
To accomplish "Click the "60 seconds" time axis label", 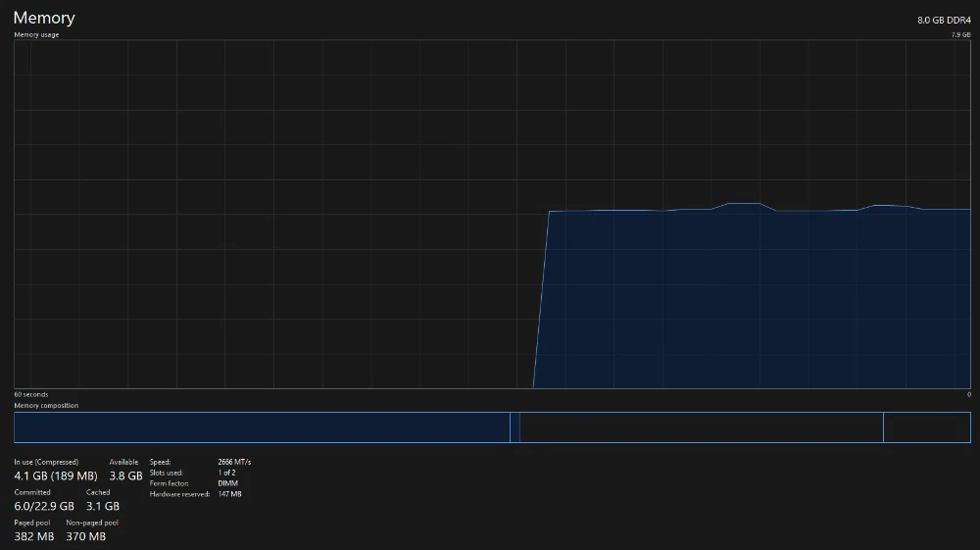I will (x=30, y=394).
